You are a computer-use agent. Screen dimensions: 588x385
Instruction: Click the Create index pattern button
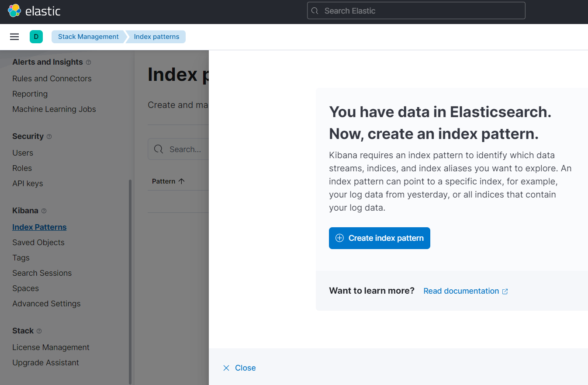pos(380,238)
